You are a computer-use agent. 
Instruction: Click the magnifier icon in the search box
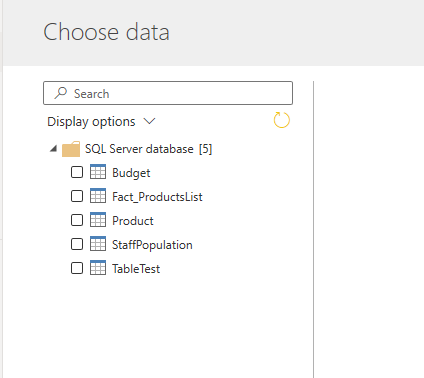tap(61, 93)
